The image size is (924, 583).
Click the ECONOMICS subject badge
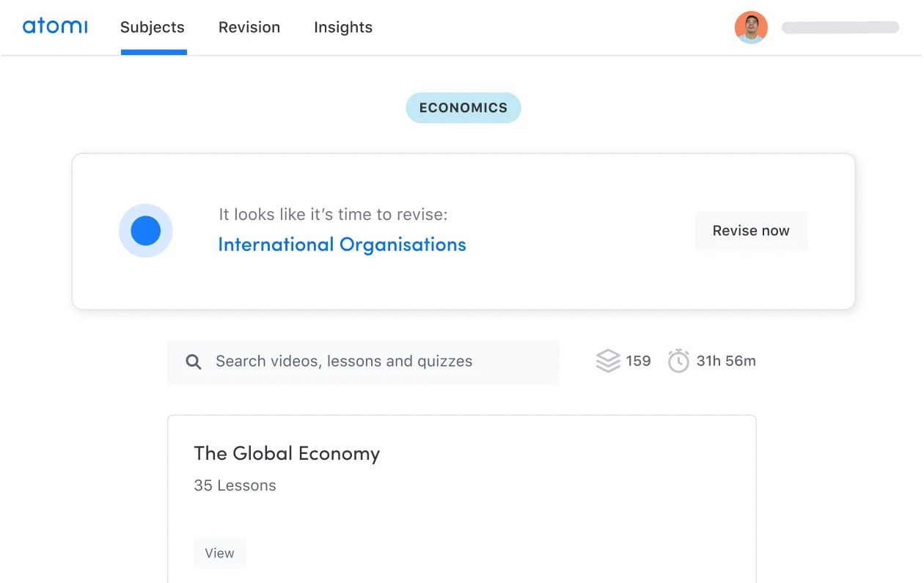463,108
